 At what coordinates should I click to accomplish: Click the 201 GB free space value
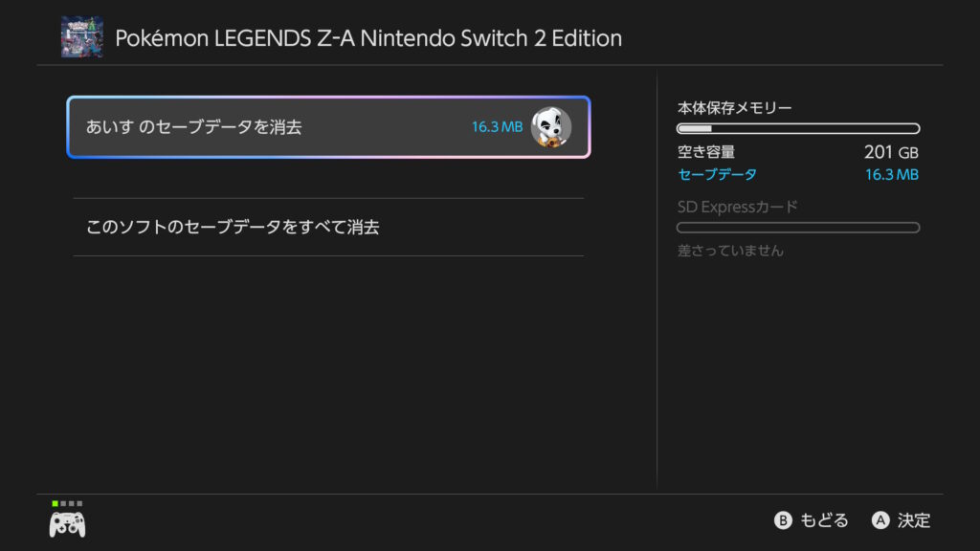[890, 152]
